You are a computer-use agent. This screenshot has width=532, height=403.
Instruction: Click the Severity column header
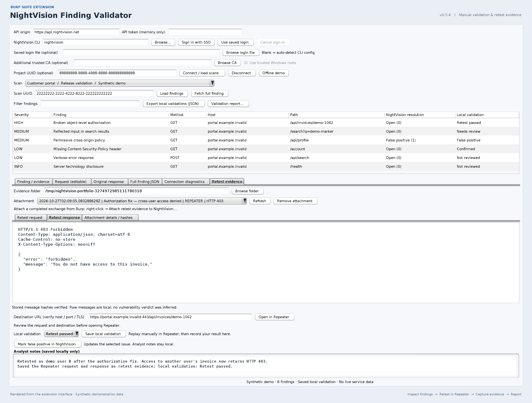tap(32, 115)
